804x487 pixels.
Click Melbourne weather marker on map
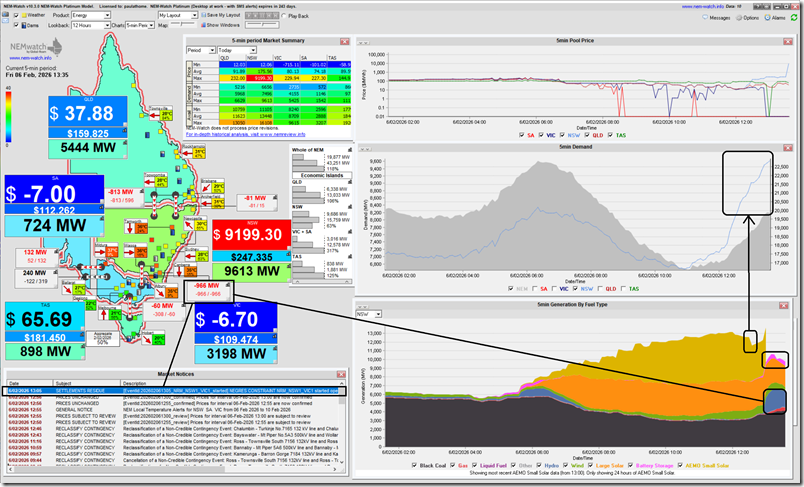coord(110,313)
